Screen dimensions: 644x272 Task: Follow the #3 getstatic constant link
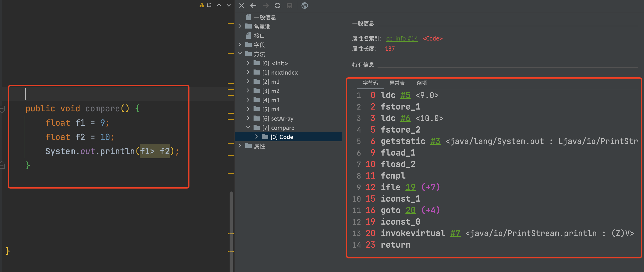[435, 141]
